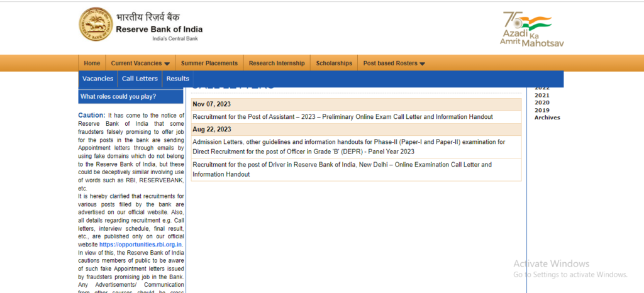Image resolution: width=644 pixels, height=293 pixels.
Task: Open 'What roles could you play?' link
Action: point(131,97)
